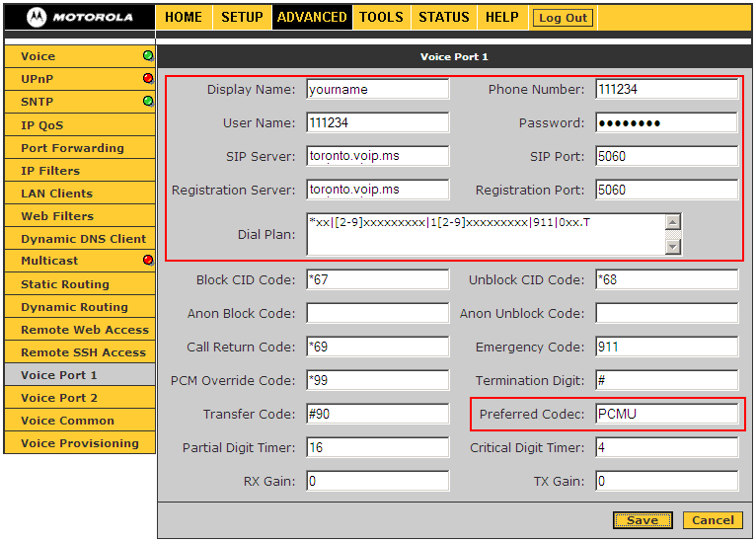Open the ADVANCED tab

pos(311,17)
